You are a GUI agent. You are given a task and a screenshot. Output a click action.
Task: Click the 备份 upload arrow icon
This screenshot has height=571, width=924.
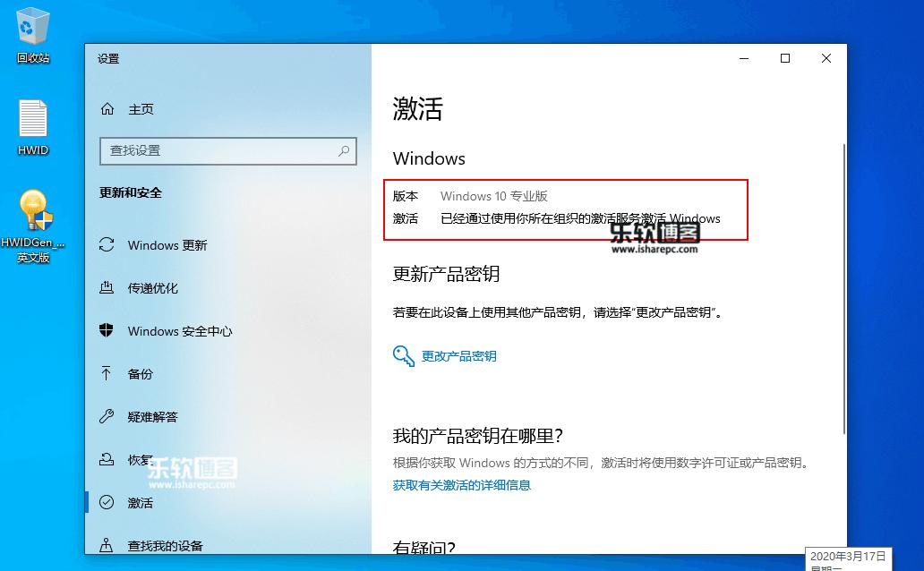[x=107, y=373]
